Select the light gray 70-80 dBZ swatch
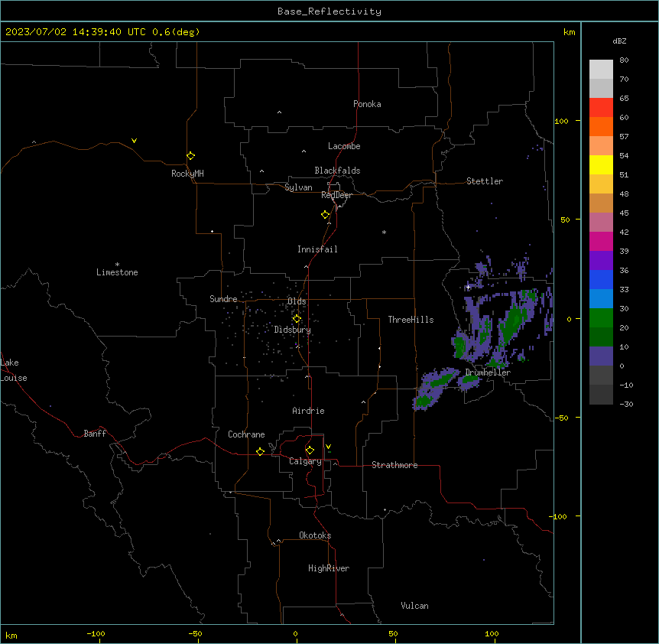659x644 pixels. 601,70
